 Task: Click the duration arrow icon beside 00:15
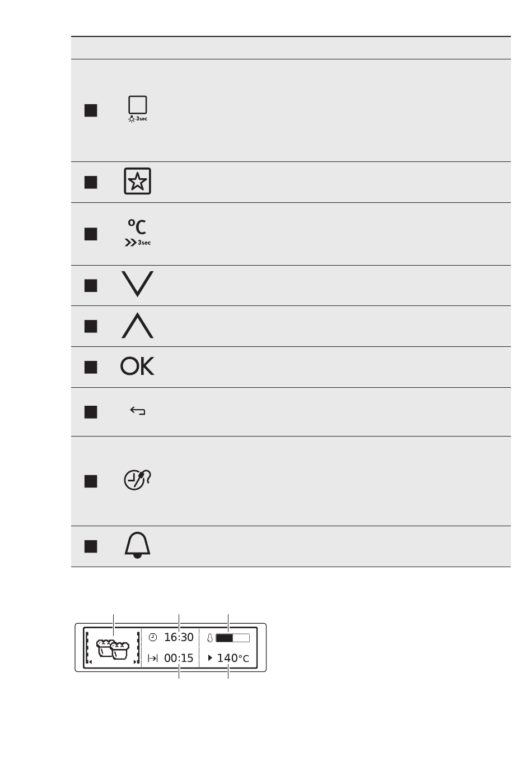(153, 658)
